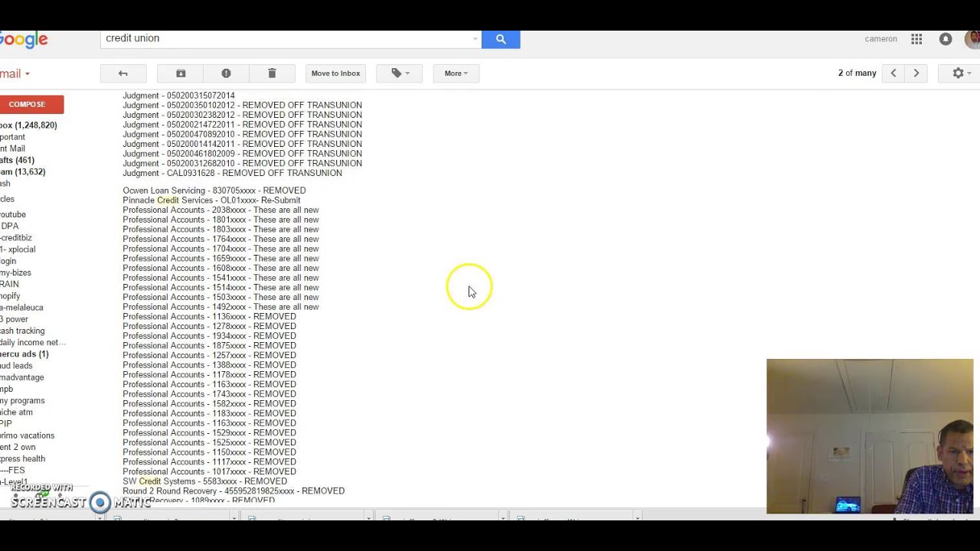
Task: Click the cameron account name
Action: [x=880, y=39]
